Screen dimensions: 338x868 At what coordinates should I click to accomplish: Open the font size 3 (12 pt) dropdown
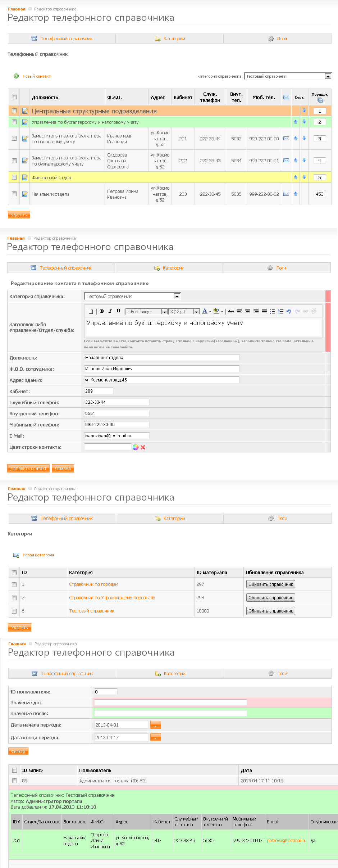[196, 312]
